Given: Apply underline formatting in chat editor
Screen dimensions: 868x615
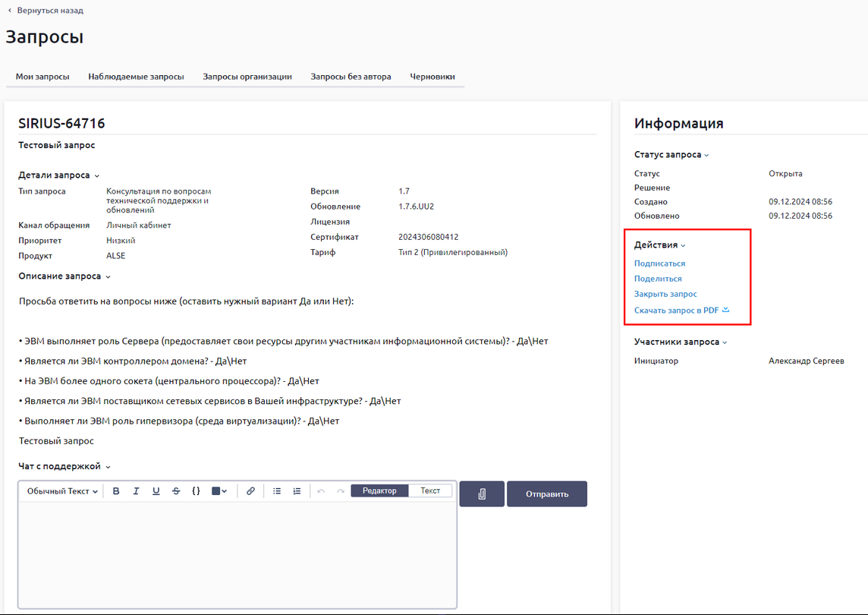Looking at the screenshot, I should pyautogui.click(x=156, y=491).
